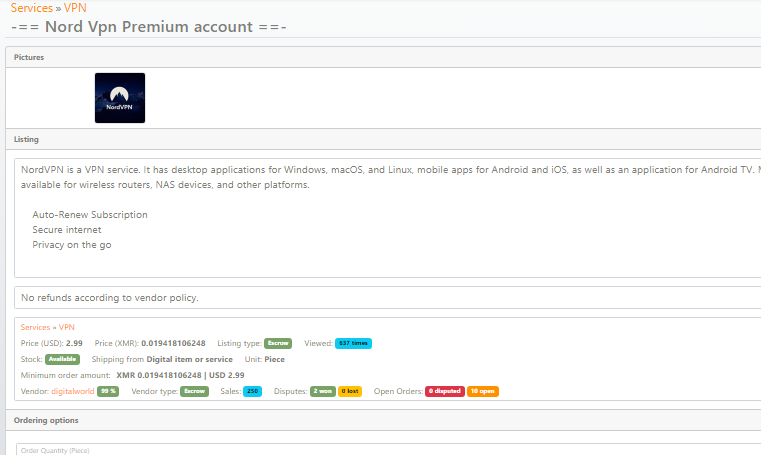
Task: Click the 10 open orders badge
Action: tap(483, 391)
